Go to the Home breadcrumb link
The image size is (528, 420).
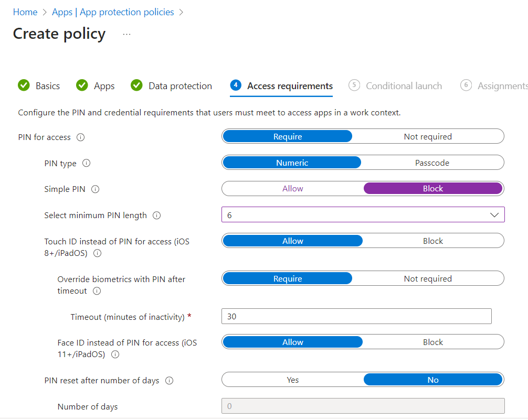pos(25,12)
